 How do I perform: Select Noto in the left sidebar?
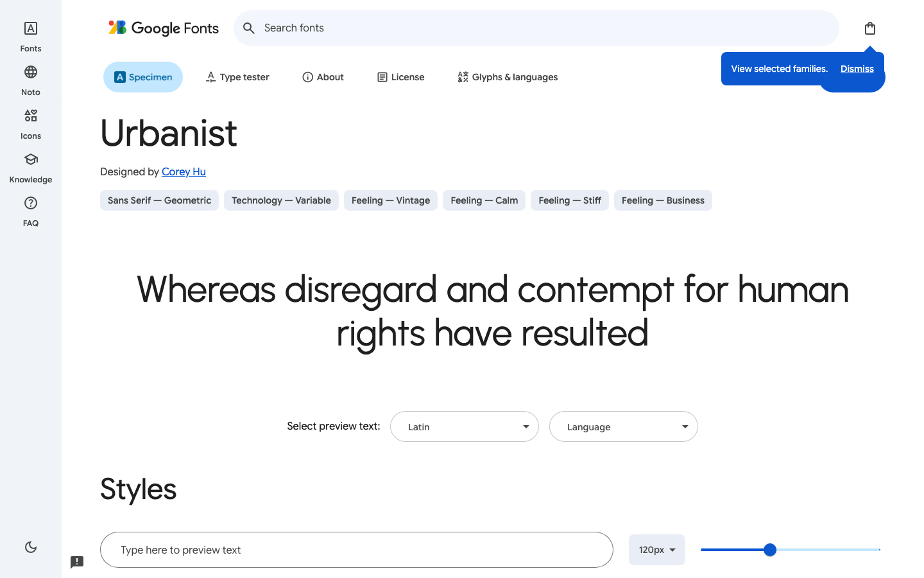point(30,79)
